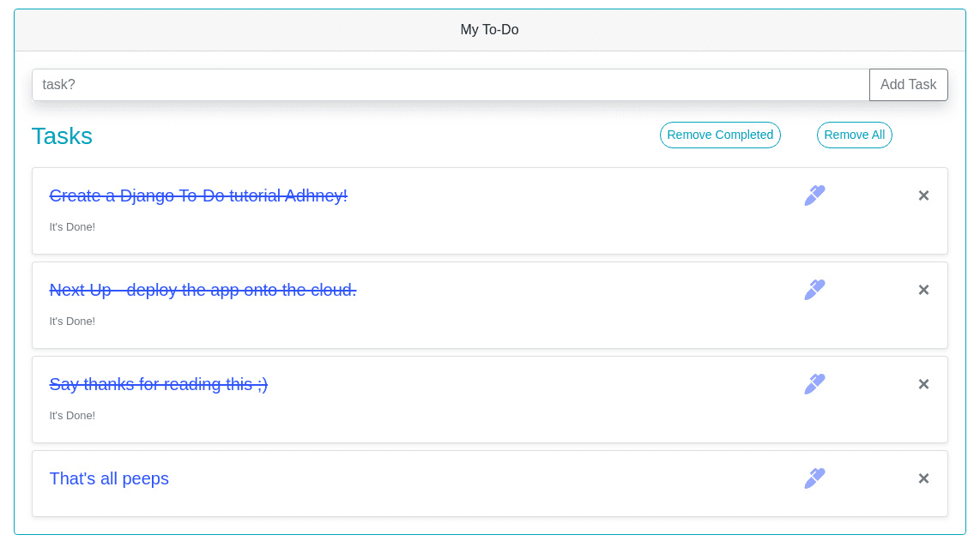Toggle Create a Django To-Do tutorial task

click(x=198, y=195)
